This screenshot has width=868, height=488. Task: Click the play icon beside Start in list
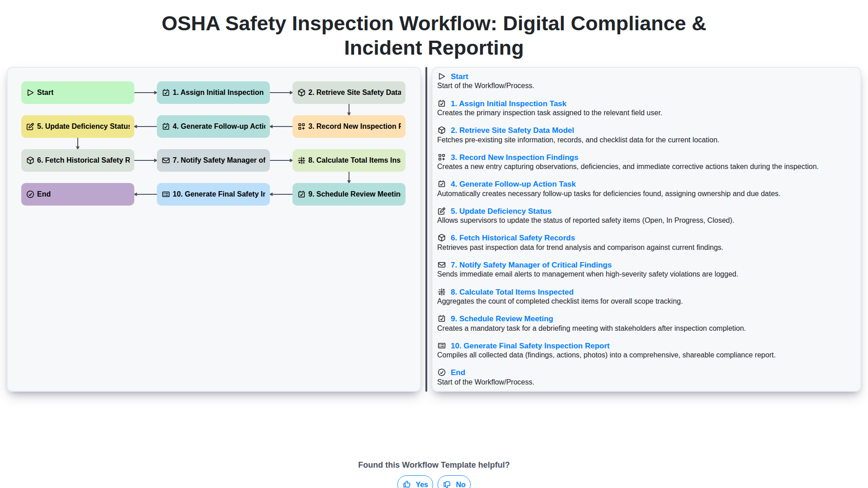click(442, 76)
